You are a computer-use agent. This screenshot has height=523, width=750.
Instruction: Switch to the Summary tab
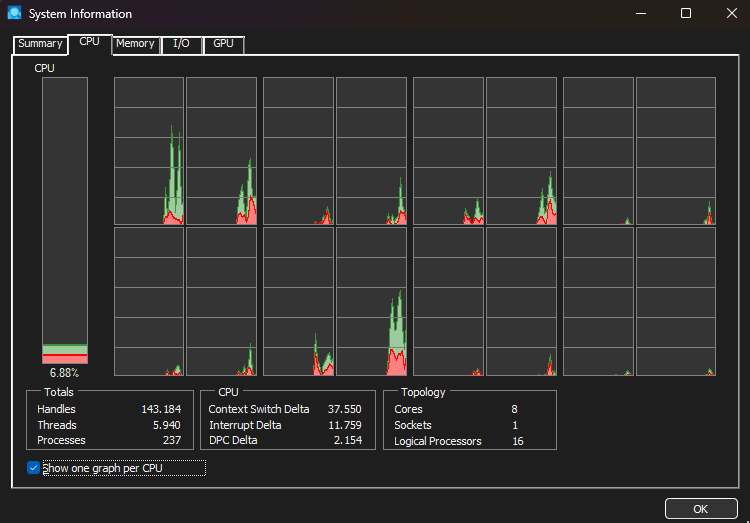point(40,44)
